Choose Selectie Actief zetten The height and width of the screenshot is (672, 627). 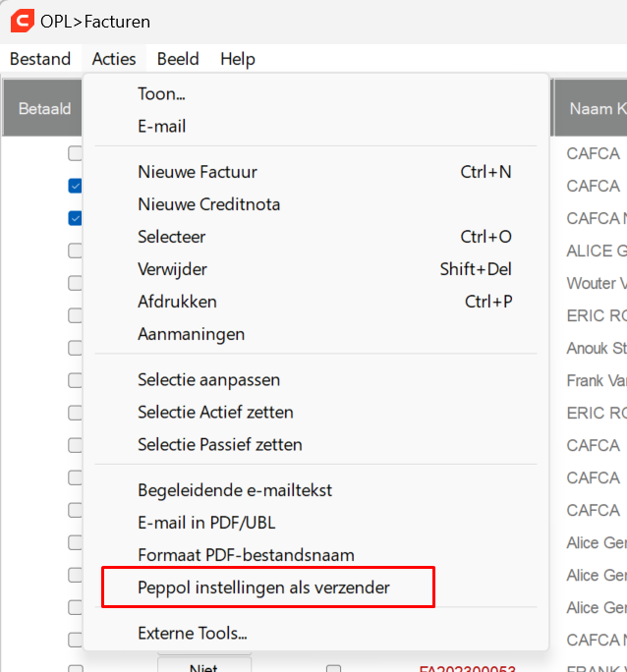click(315, 412)
